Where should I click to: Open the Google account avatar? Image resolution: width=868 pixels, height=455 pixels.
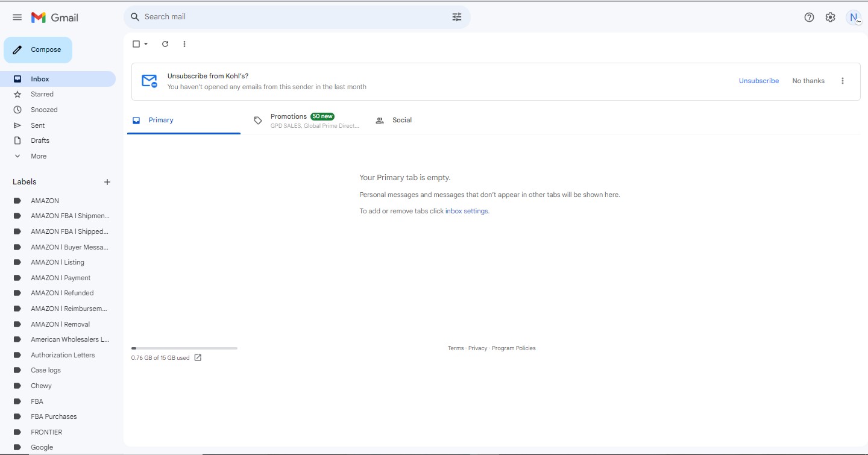[854, 17]
